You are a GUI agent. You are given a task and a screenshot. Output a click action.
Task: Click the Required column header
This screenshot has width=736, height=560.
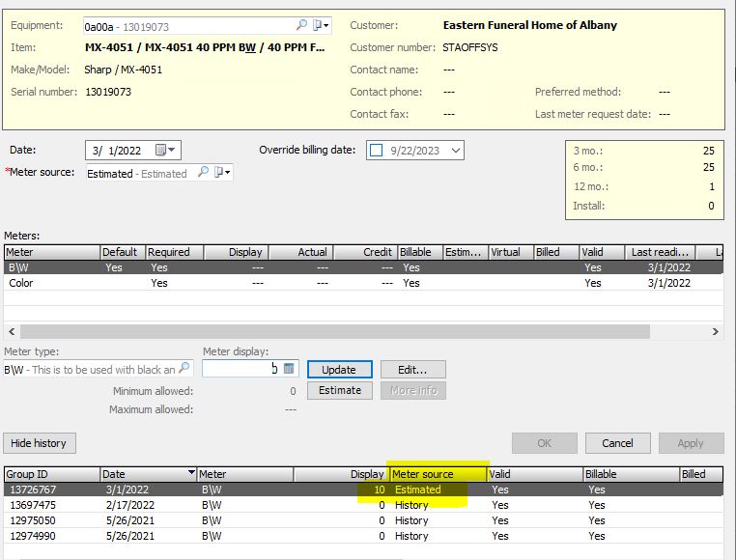[175, 252]
